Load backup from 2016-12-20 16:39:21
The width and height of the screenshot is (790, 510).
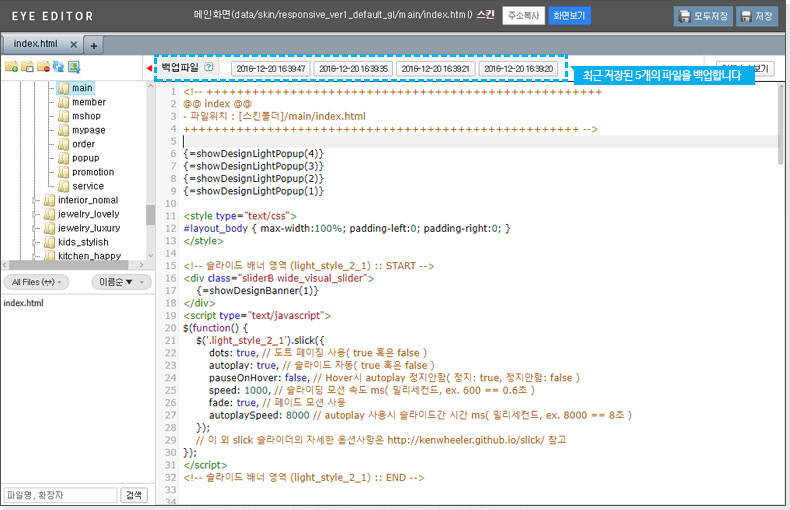click(435, 69)
